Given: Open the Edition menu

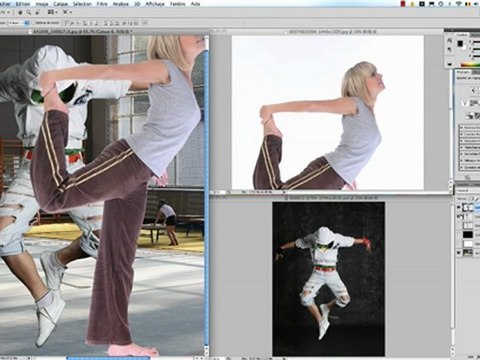Looking at the screenshot, I should pyautogui.click(x=23, y=4).
